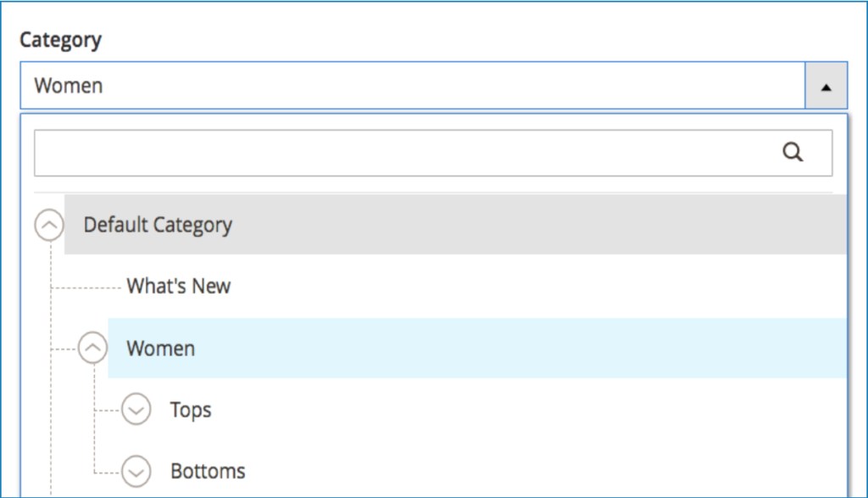
Task: Click the chevron icon next to Bottoms
Action: (136, 471)
